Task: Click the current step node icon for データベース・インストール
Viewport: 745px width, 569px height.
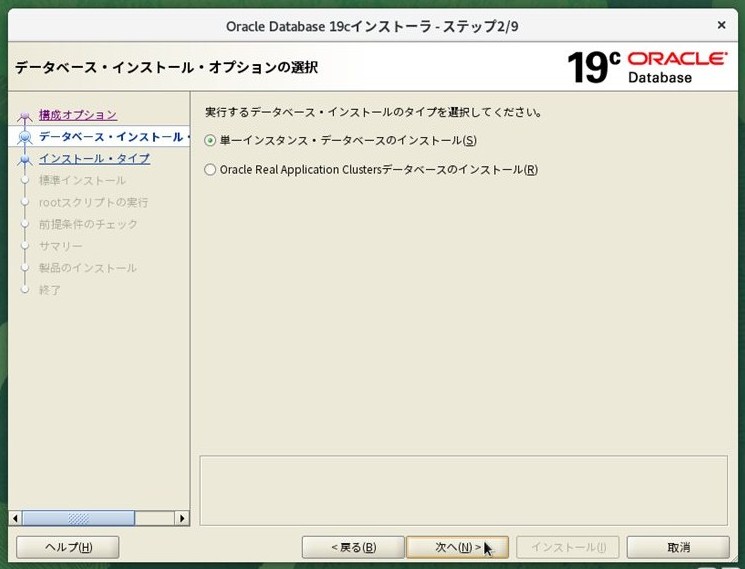Action: point(25,137)
